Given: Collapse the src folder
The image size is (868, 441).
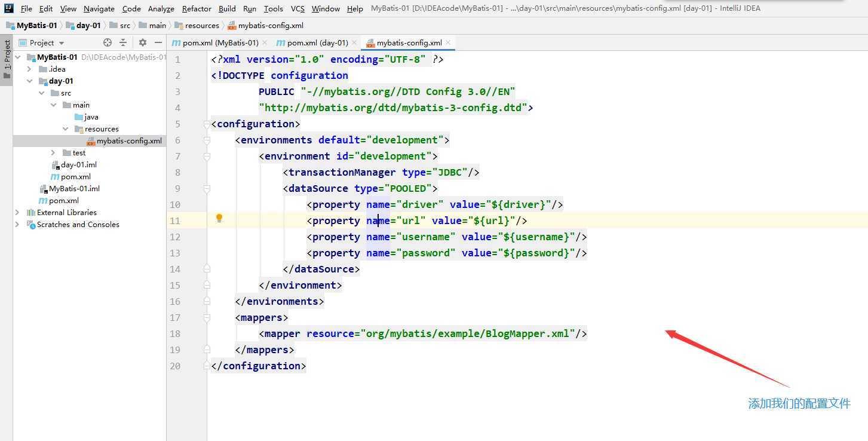Looking at the screenshot, I should coord(41,93).
